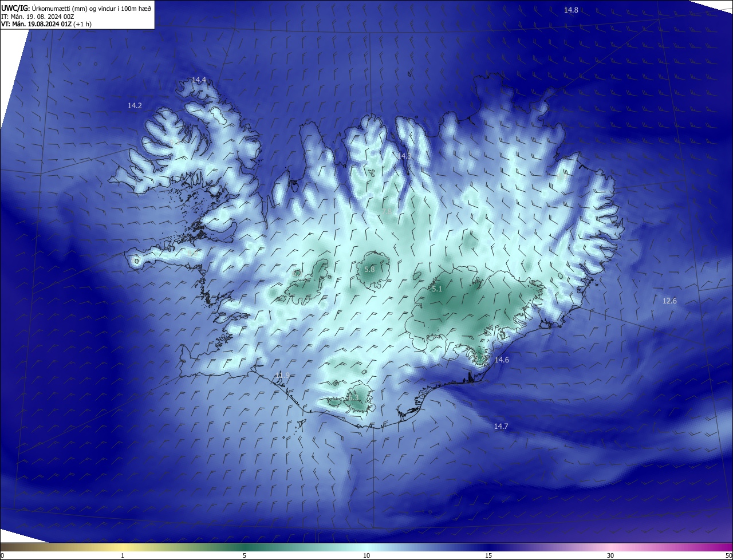Screen dimensions: 733x560
Task: Click the 14.6 value label
Action: [502, 360]
